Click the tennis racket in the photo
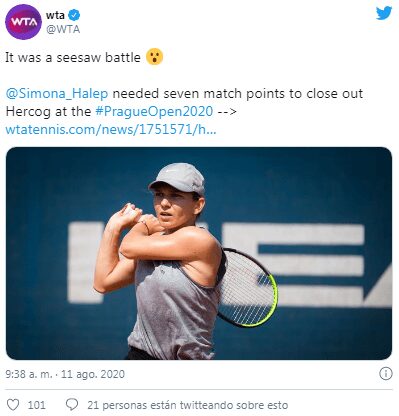Image resolution: width=399 pixels, height=416 pixels. click(x=247, y=287)
